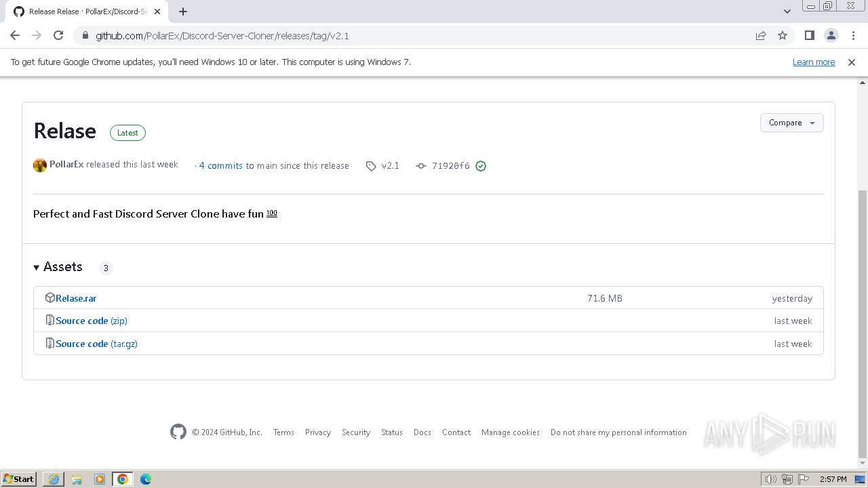Select Chrome in the taskbar
This screenshot has width=868, height=488.
(123, 479)
